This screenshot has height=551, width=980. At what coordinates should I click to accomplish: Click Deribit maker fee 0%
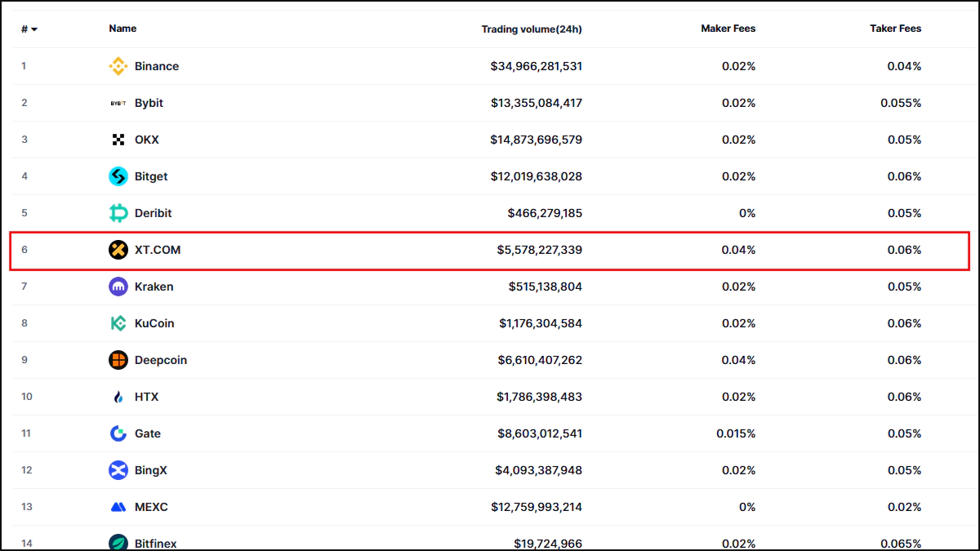click(747, 213)
